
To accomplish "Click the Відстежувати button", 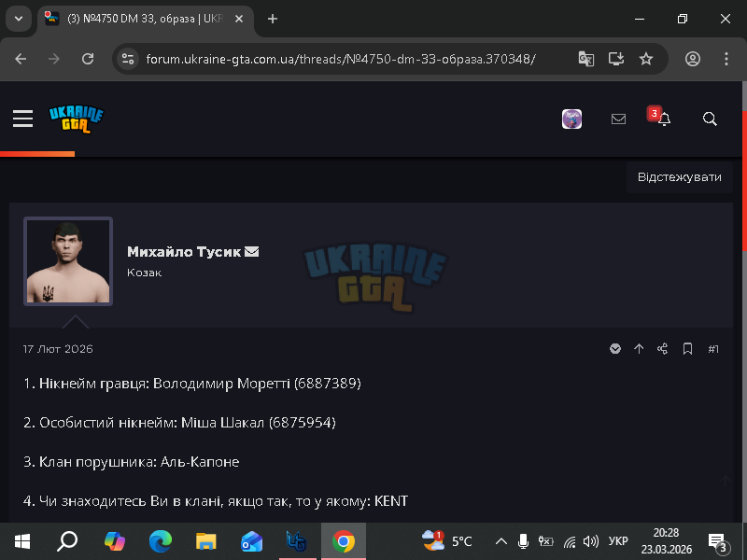I will (680, 177).
